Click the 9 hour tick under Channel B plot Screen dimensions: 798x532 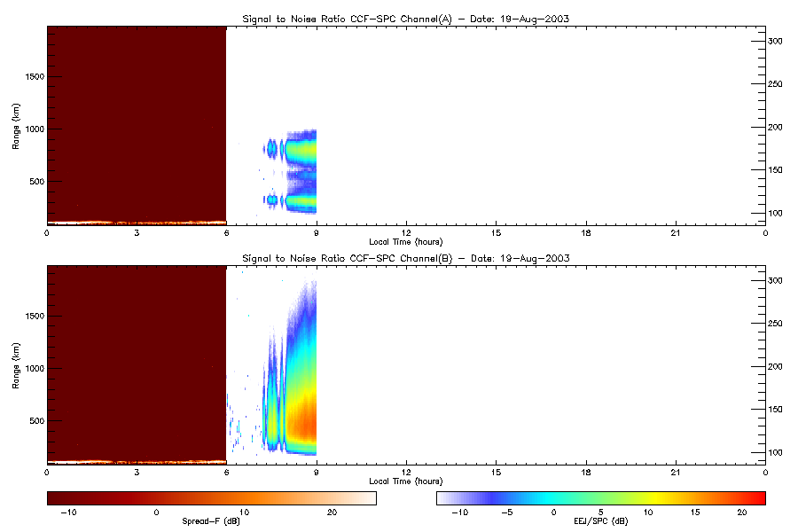click(x=317, y=473)
